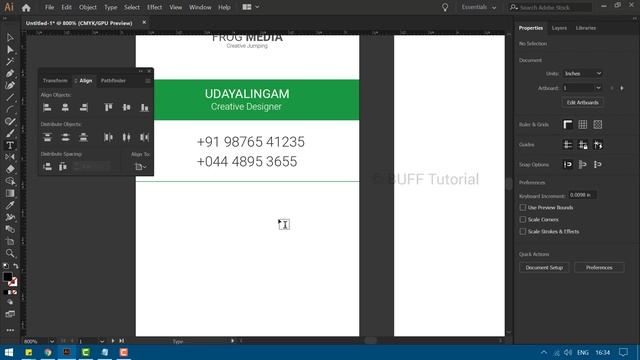
Task: Select the Curvature tool
Action: coord(10,85)
